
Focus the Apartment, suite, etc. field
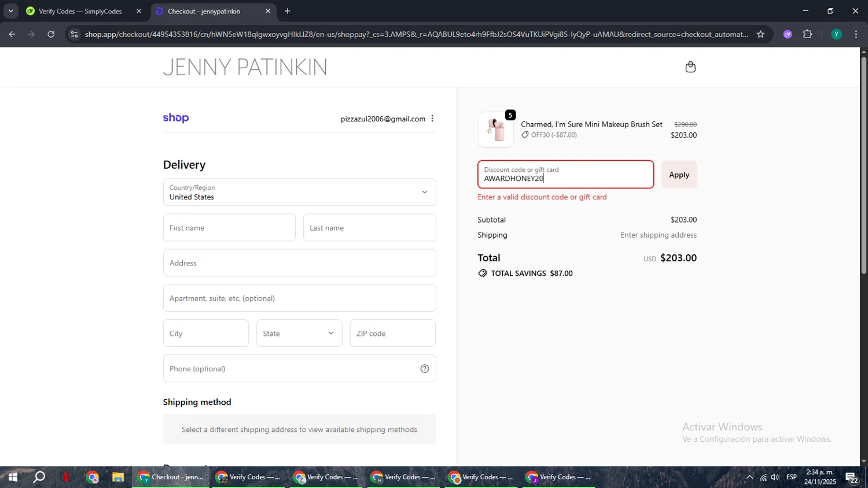coord(299,298)
